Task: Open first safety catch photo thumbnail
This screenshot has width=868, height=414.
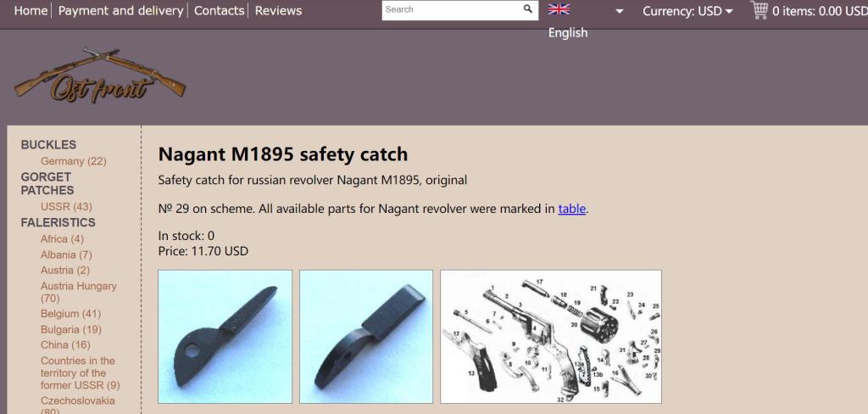Action: coord(225,337)
